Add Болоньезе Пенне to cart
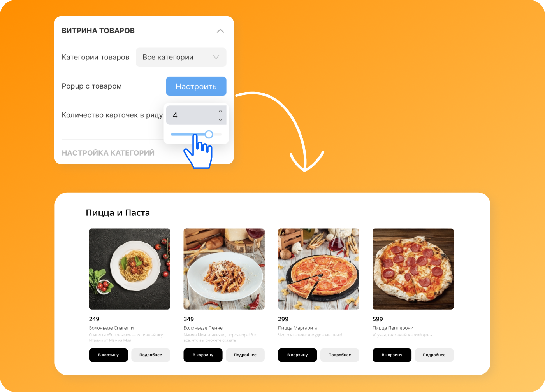 click(x=203, y=355)
